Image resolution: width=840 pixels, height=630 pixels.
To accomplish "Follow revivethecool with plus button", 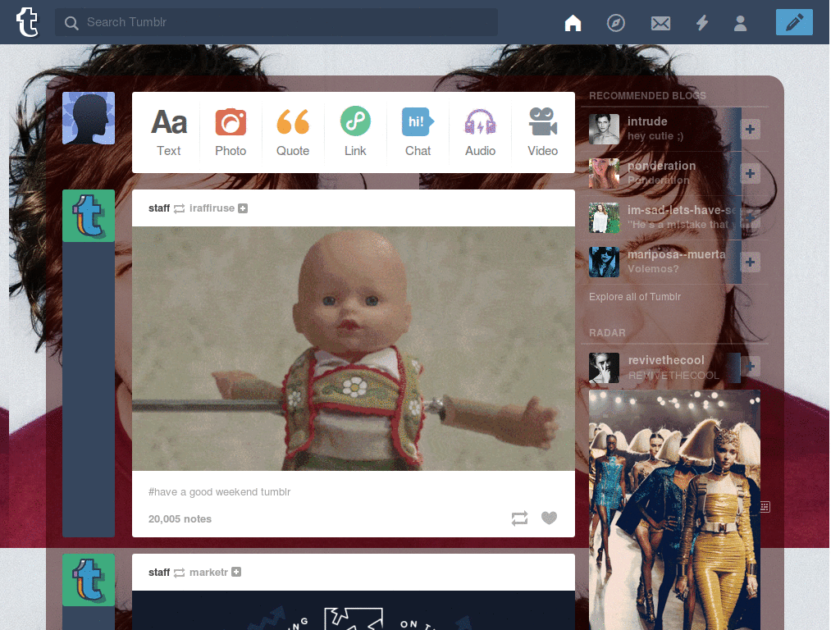I will 750,367.
